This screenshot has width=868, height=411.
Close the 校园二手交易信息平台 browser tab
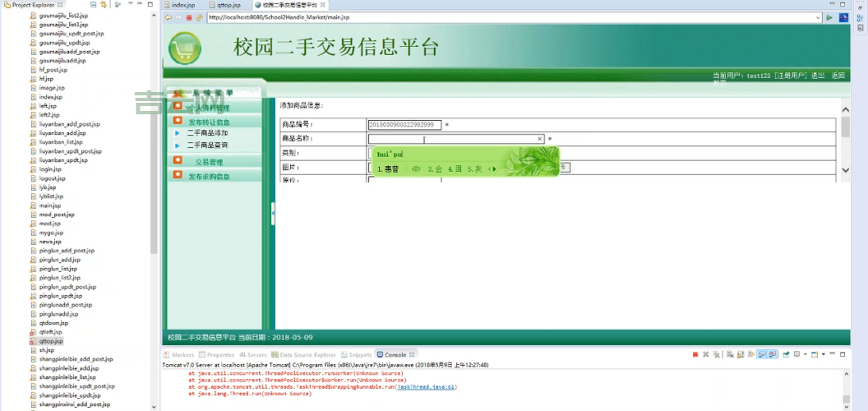[x=323, y=4]
